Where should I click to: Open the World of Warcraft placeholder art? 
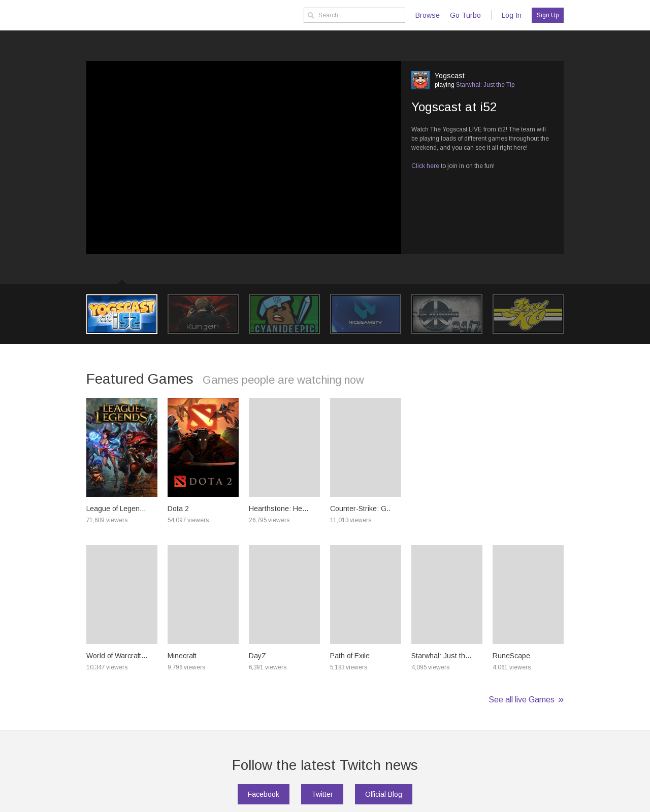tap(122, 594)
